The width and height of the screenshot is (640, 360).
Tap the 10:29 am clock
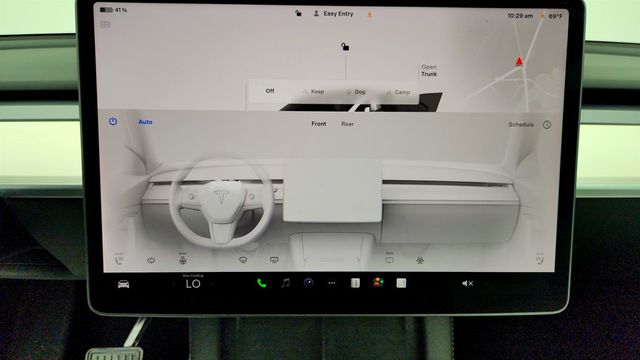pyautogui.click(x=520, y=16)
